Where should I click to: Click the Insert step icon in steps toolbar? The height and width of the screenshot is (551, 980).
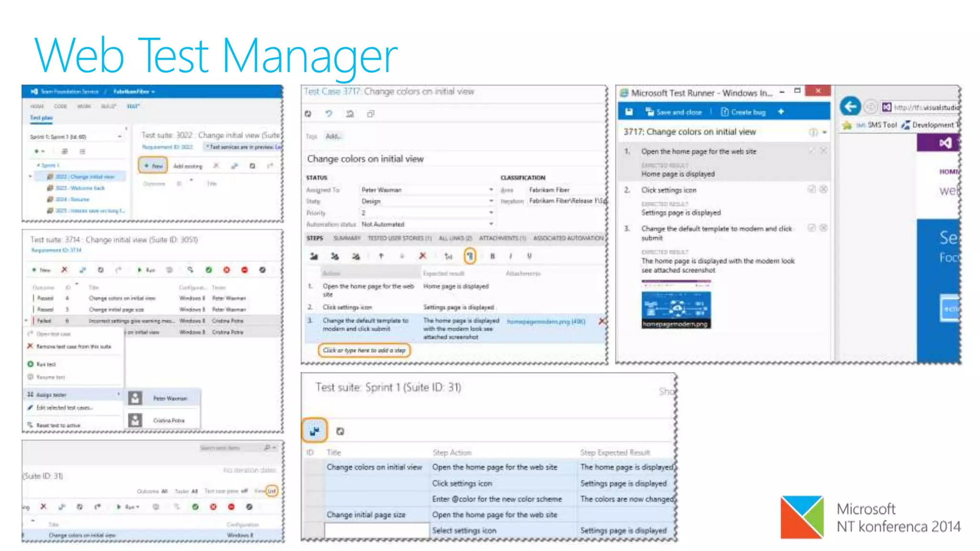[314, 256]
